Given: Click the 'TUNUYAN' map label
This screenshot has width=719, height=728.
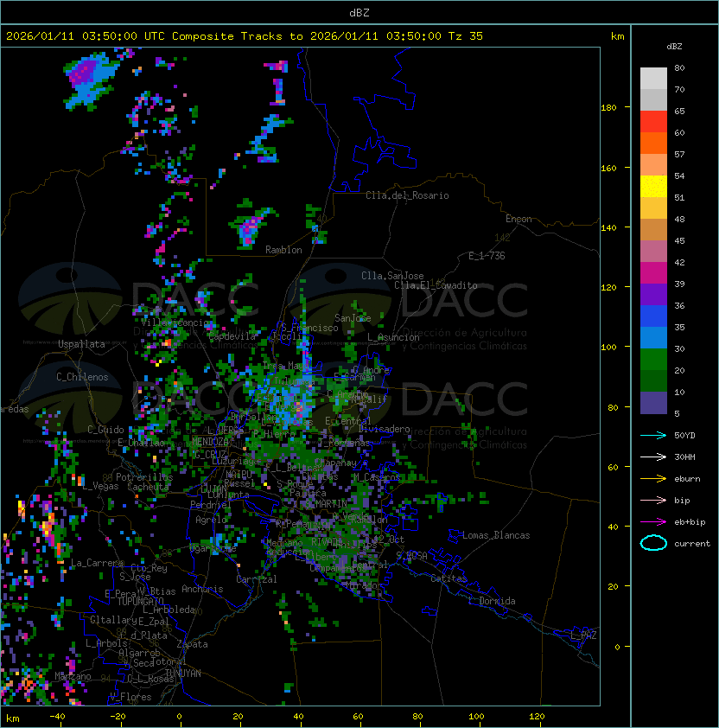Looking at the screenshot, I should click(x=183, y=674).
